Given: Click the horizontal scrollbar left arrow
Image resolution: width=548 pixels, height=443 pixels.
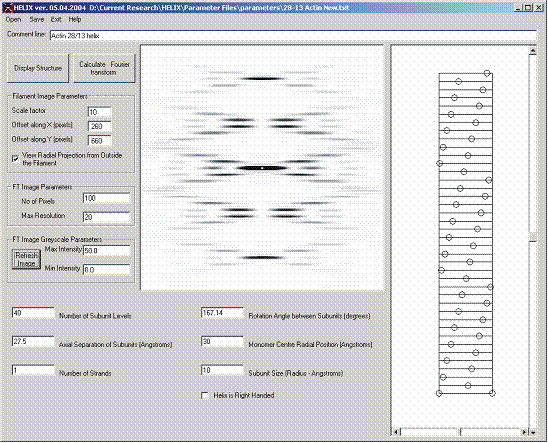Looking at the screenshot, I should [x=396, y=432].
